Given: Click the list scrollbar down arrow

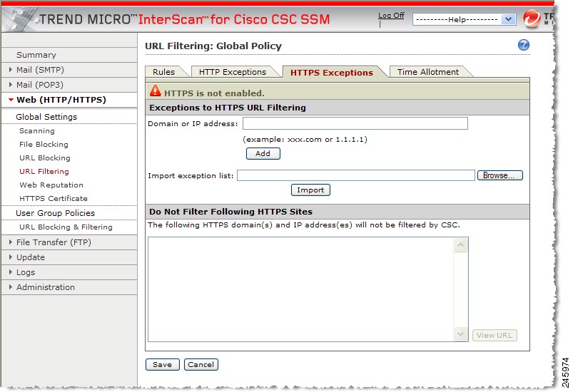Looking at the screenshot, I should pos(460,334).
